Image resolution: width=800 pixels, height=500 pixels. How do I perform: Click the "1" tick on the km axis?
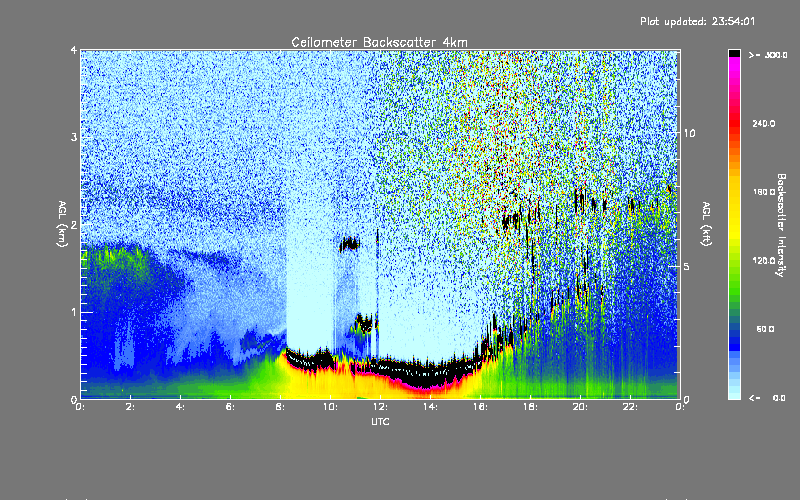(x=74, y=312)
